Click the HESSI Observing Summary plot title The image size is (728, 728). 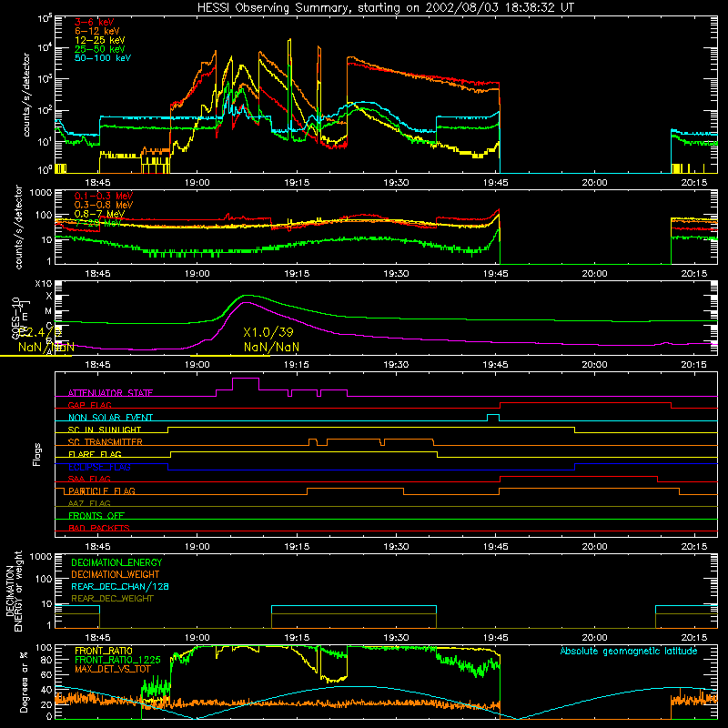point(386,8)
